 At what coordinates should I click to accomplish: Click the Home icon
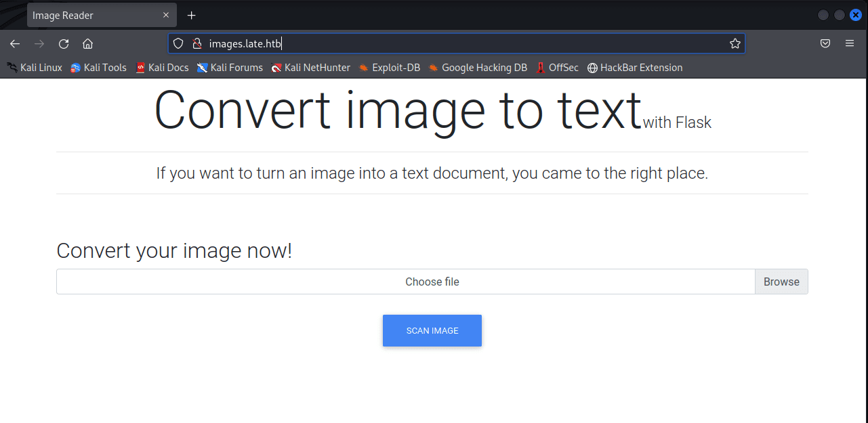click(87, 43)
